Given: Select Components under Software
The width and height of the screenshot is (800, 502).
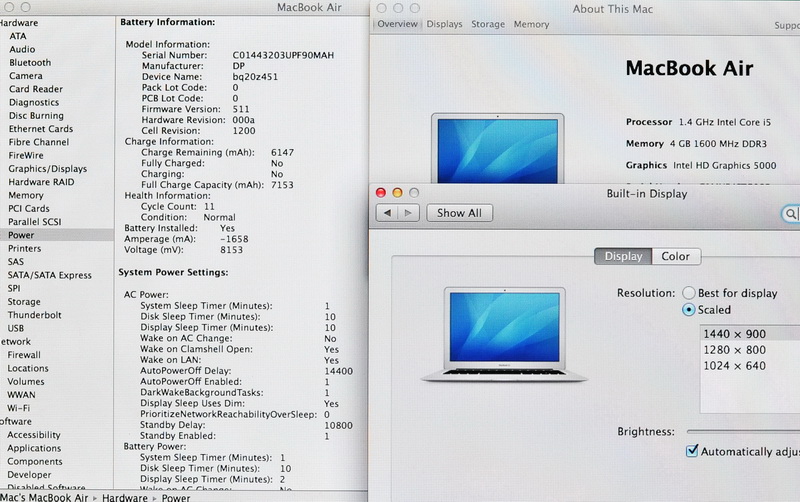Looking at the screenshot, I should point(35,461).
